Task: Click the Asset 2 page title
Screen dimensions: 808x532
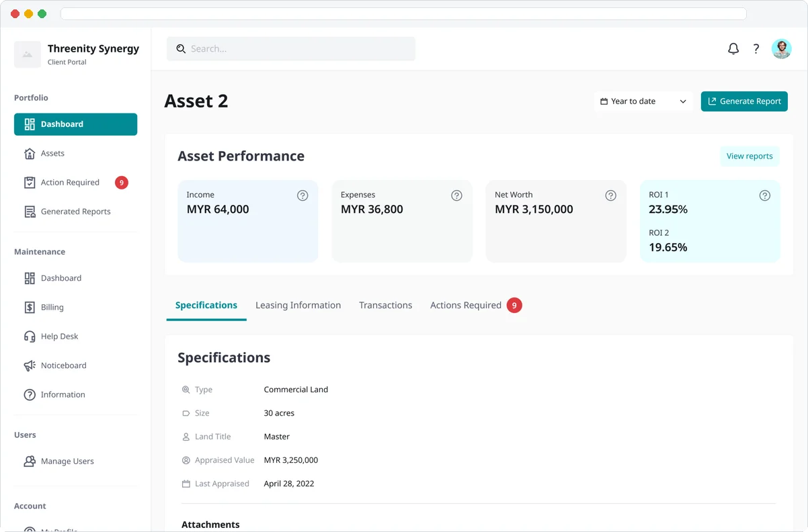Action: point(196,101)
